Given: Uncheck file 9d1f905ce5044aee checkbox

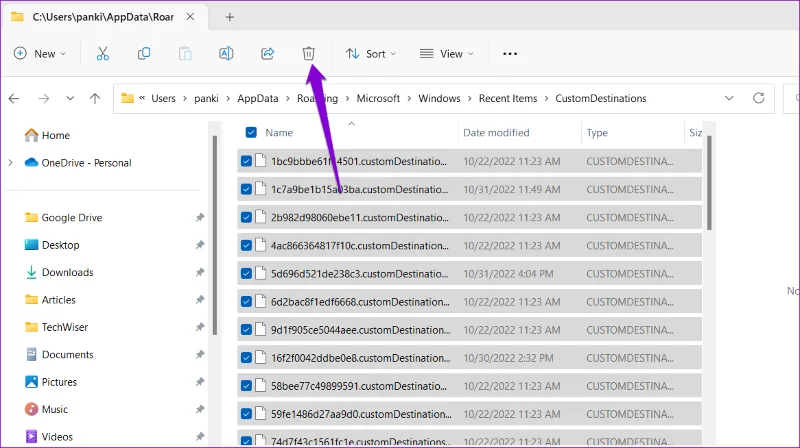Looking at the screenshot, I should pos(246,330).
